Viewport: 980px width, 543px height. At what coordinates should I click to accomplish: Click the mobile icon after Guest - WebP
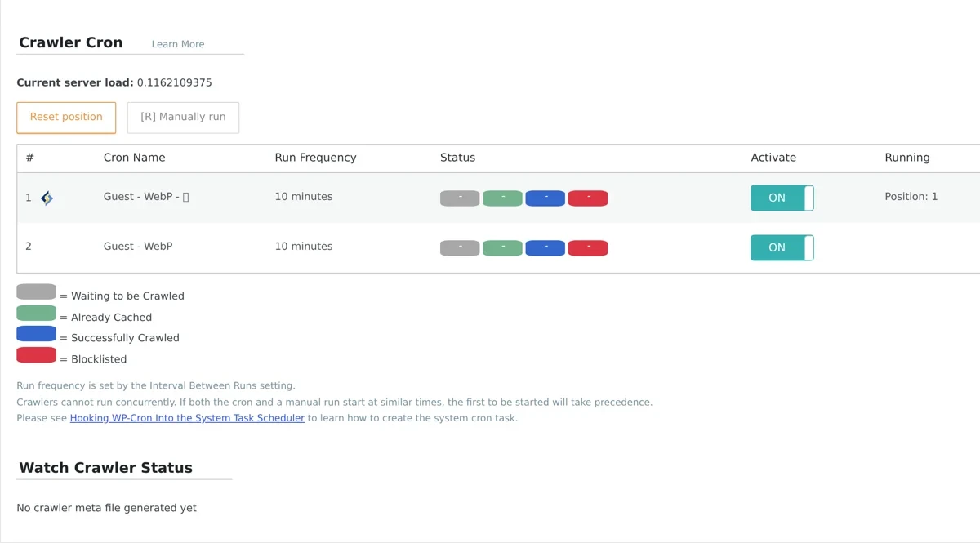pos(186,197)
